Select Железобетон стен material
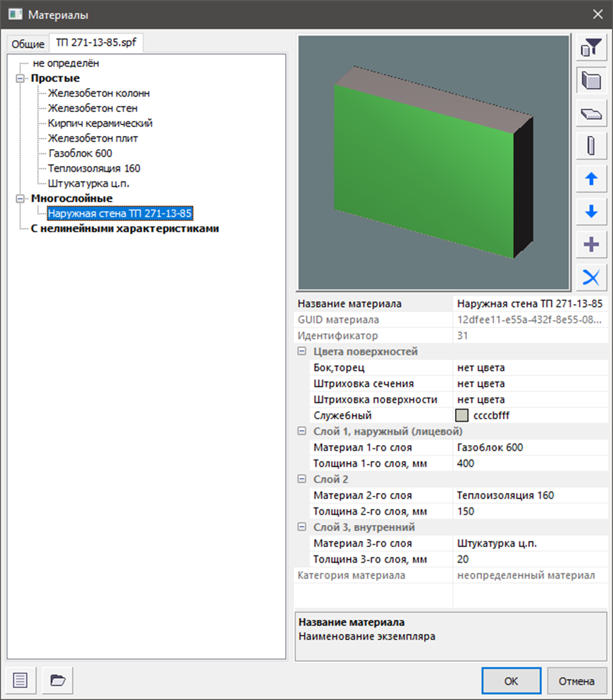613x700 pixels. coord(93,108)
